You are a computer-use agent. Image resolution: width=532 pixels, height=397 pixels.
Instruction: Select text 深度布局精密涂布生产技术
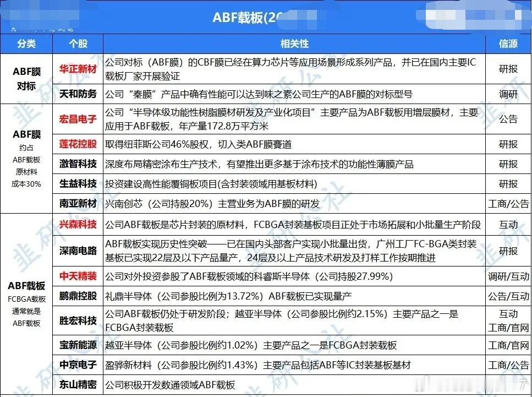pyautogui.click(x=161, y=165)
